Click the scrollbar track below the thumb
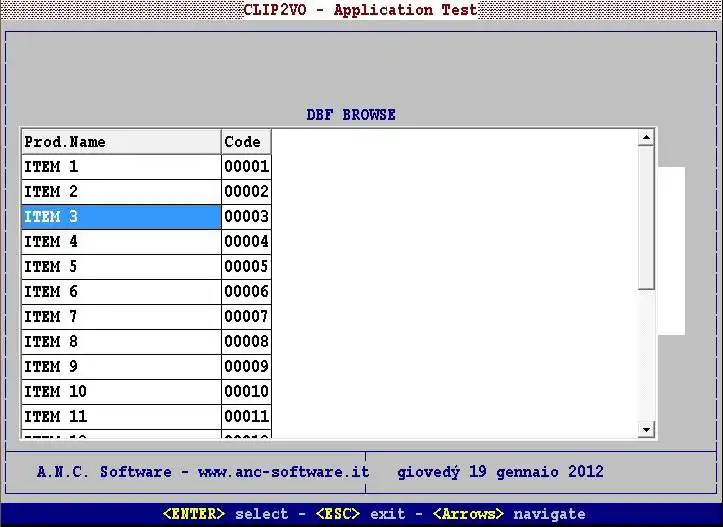This screenshot has width=723, height=527. click(646, 356)
